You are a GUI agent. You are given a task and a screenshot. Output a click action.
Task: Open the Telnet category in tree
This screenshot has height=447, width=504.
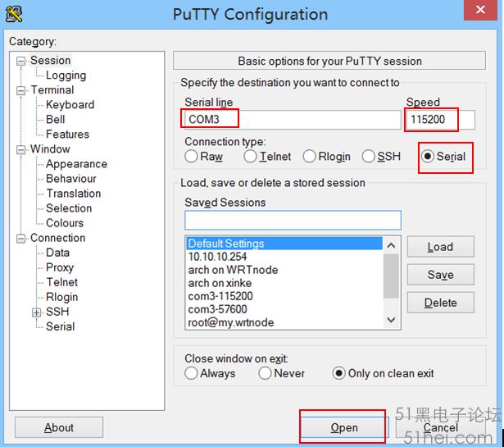click(61, 282)
